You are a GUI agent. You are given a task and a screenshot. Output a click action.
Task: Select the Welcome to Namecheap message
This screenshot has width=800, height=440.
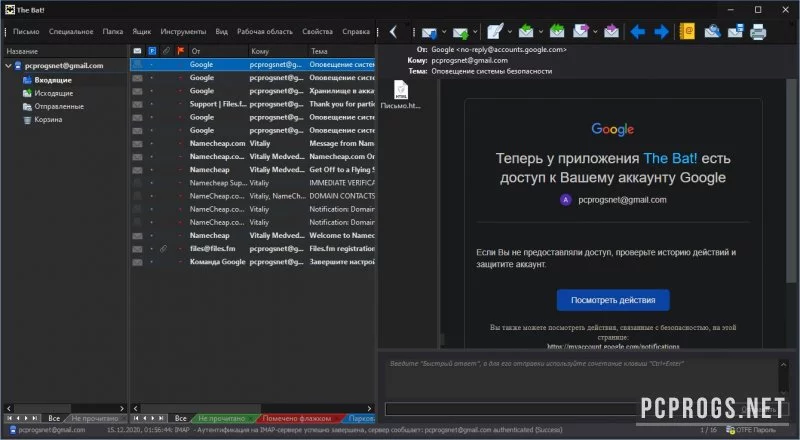[253, 235]
